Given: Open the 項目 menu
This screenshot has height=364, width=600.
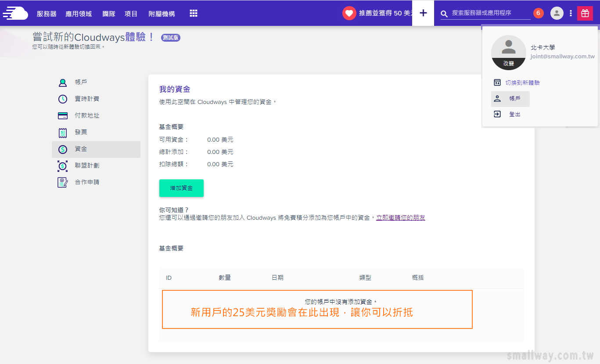Looking at the screenshot, I should click(131, 14).
